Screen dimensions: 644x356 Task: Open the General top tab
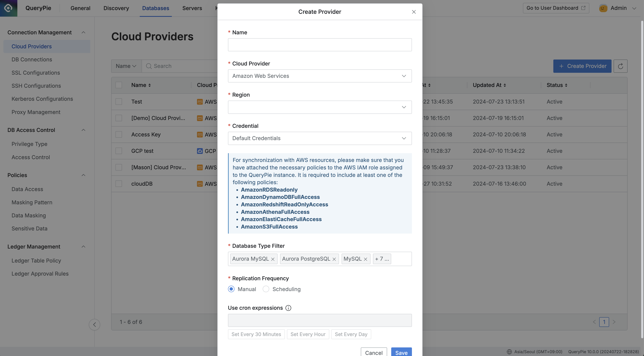(x=80, y=8)
